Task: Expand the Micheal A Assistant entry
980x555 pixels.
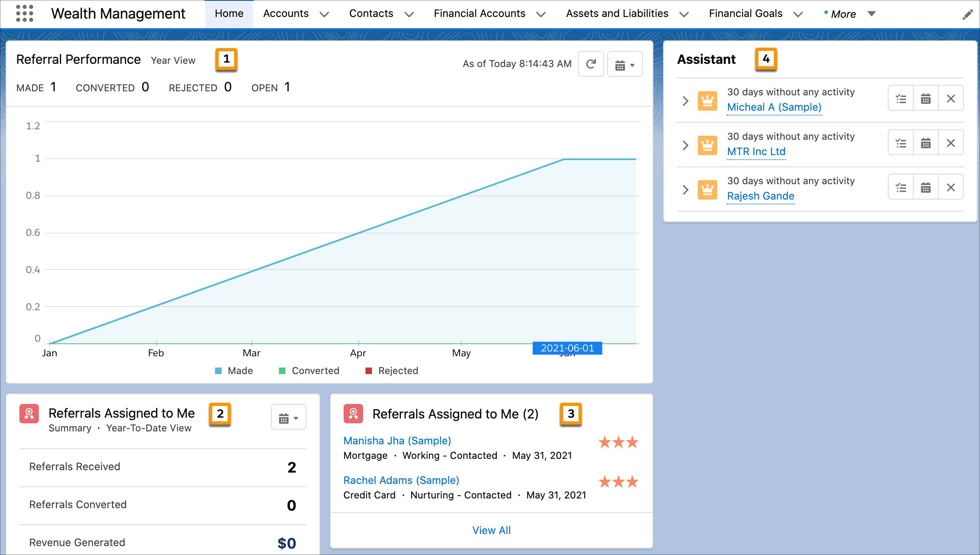Action: (685, 99)
